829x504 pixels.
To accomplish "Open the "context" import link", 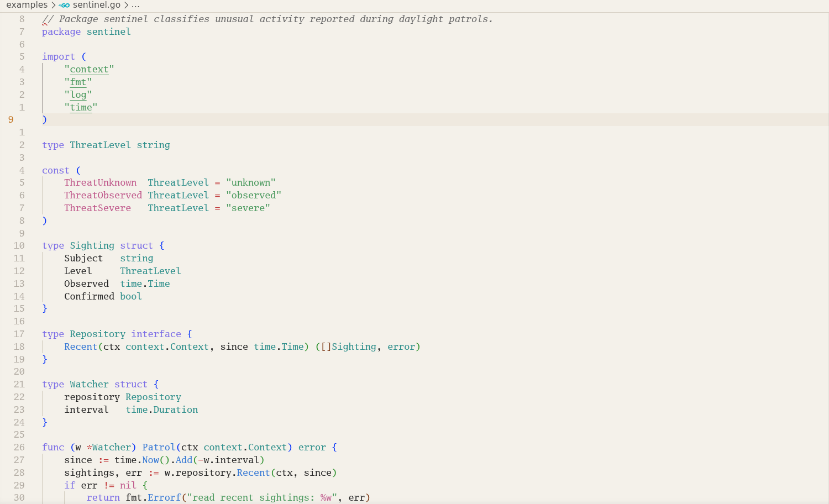I will (89, 69).
